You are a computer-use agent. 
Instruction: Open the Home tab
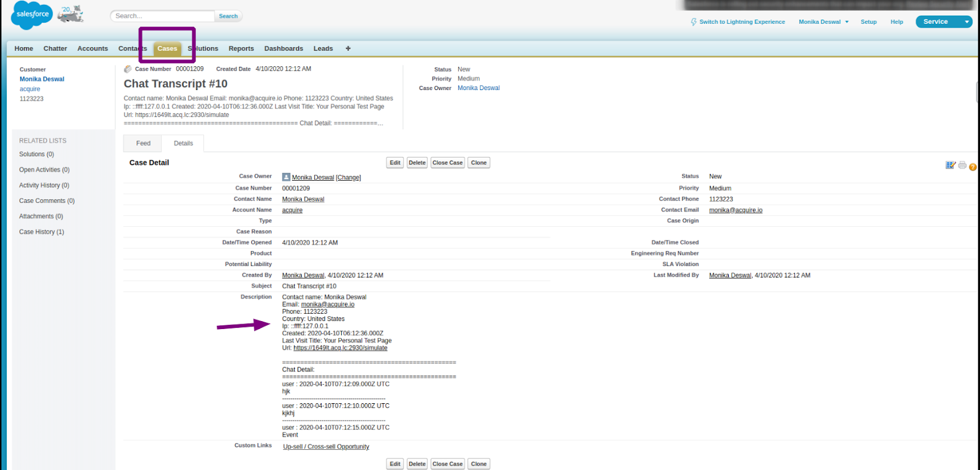click(24, 48)
